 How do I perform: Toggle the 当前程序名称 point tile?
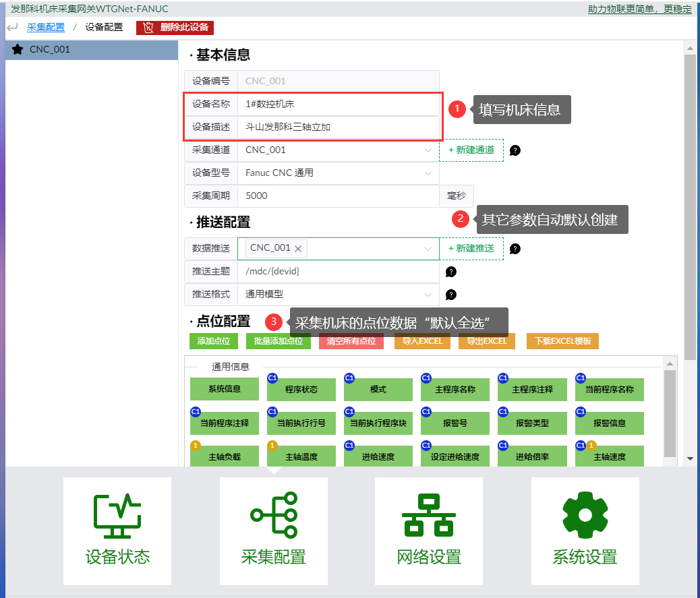coord(610,390)
